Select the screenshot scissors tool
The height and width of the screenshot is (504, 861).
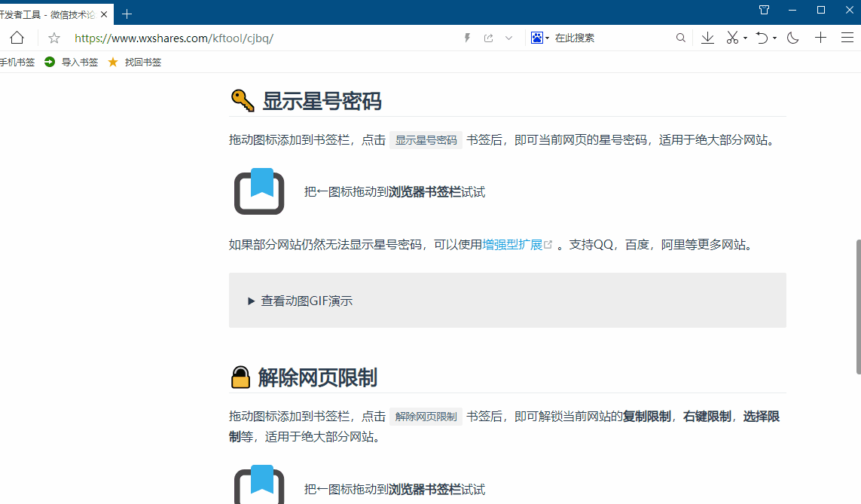[x=730, y=37]
